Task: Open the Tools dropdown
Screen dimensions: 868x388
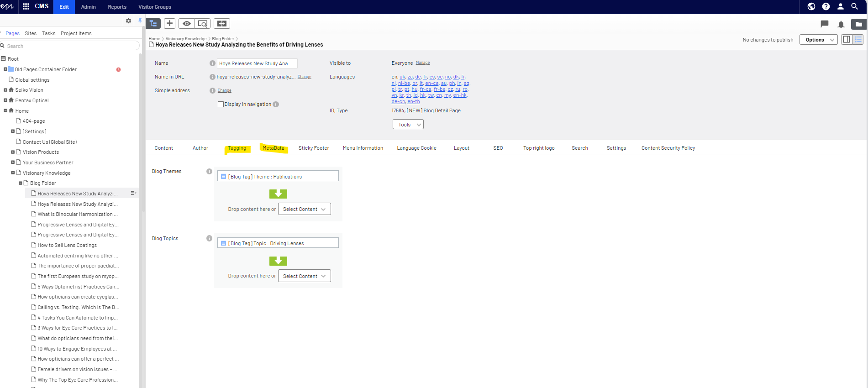Action: click(x=408, y=125)
